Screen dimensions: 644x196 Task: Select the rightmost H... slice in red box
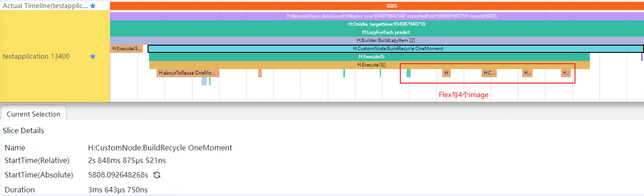click(x=565, y=73)
